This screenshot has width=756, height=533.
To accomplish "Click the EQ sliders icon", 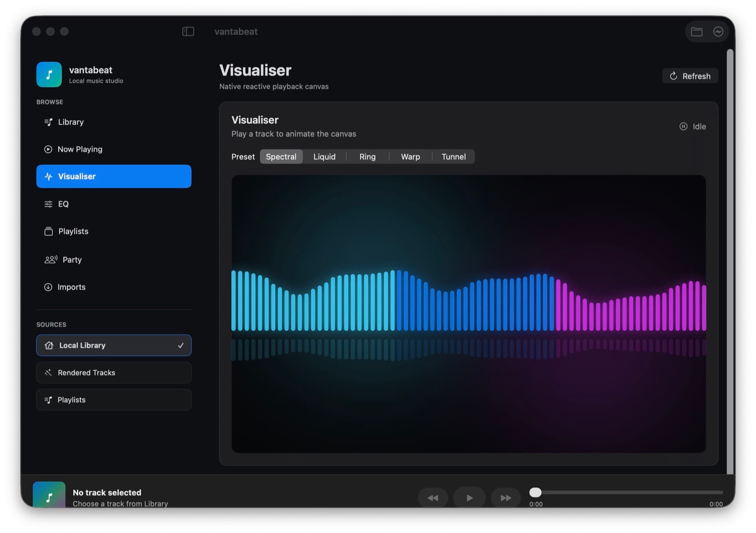I will [x=48, y=204].
